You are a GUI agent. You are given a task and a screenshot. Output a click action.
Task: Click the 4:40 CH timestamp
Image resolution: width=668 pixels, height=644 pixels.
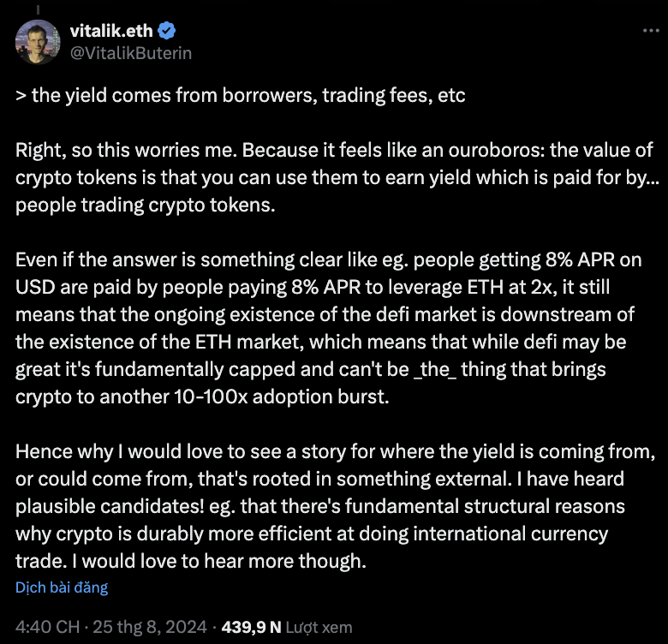click(45, 627)
